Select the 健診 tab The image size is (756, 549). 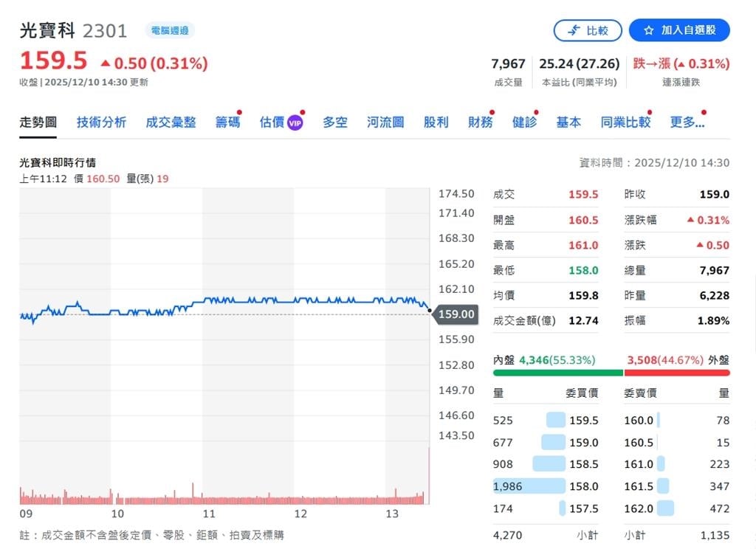523,122
